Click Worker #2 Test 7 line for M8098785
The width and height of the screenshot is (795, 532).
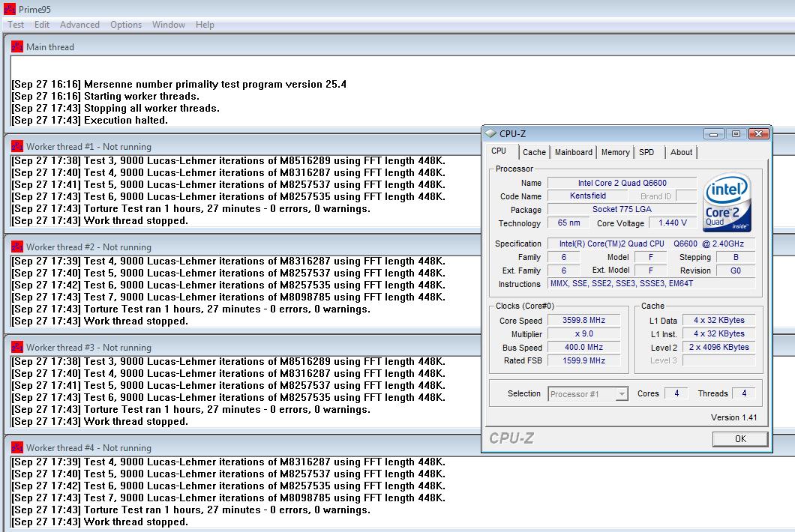(x=228, y=297)
